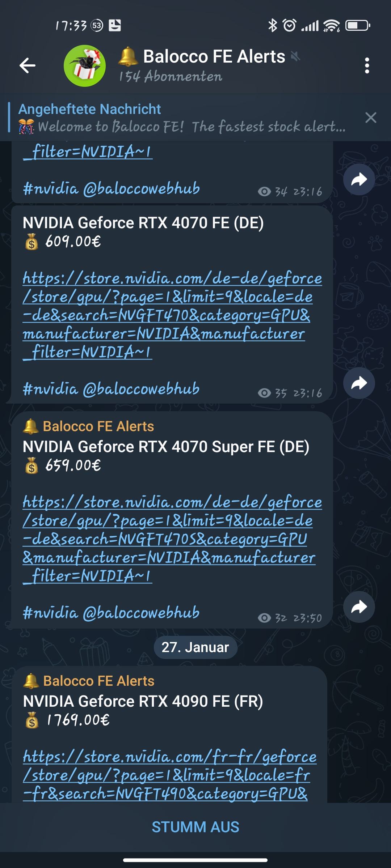
Task: Tap the 27. Januar date chip
Action: pyautogui.click(x=195, y=647)
